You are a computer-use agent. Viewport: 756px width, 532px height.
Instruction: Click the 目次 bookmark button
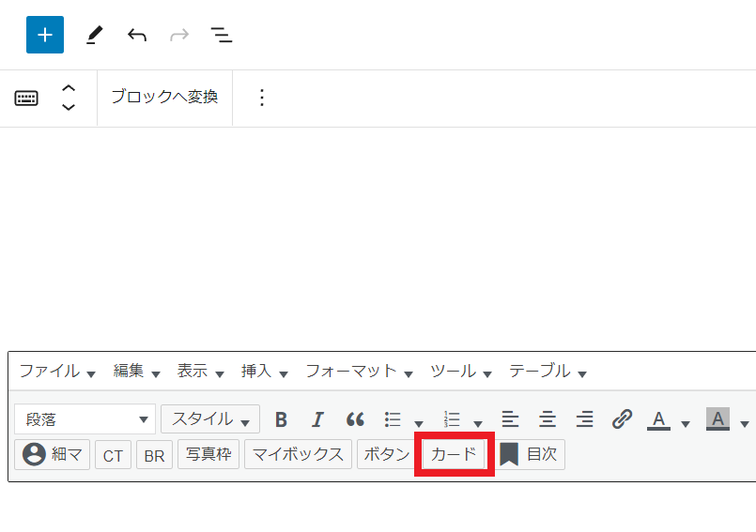click(529, 454)
